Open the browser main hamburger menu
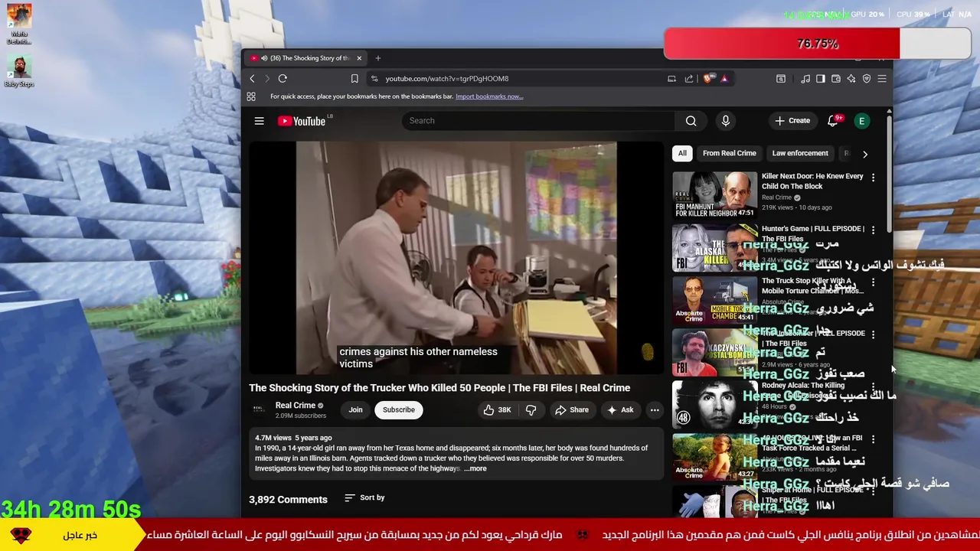The width and height of the screenshot is (980, 551). pos(882,78)
